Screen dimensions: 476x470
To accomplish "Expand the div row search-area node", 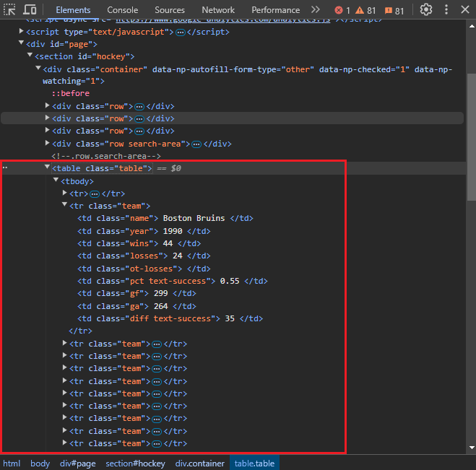I will pos(48,144).
